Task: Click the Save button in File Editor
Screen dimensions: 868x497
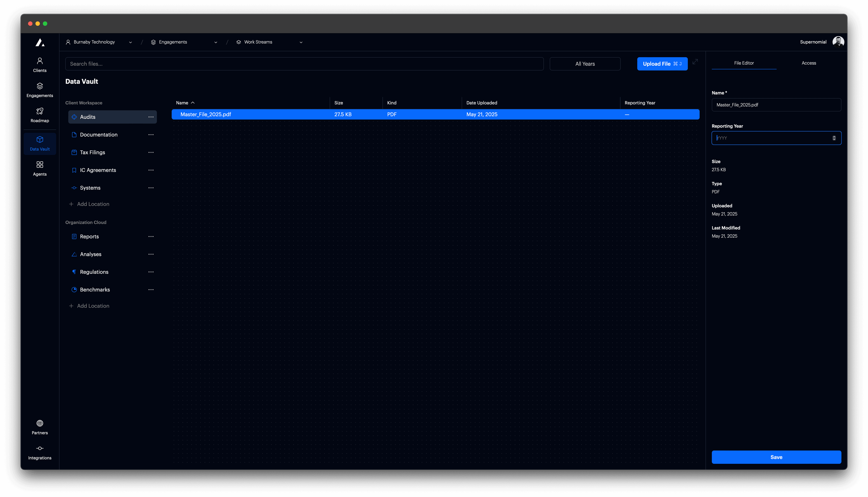Action: [776, 457]
